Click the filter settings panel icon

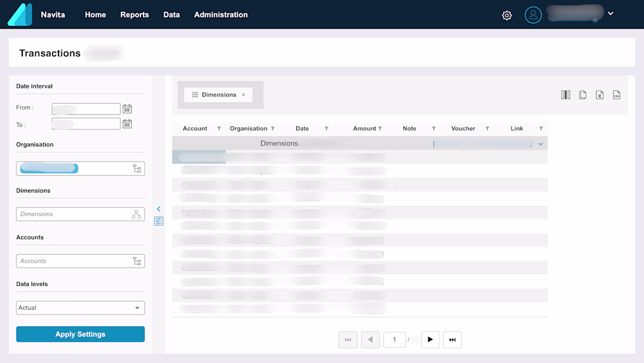(159, 221)
